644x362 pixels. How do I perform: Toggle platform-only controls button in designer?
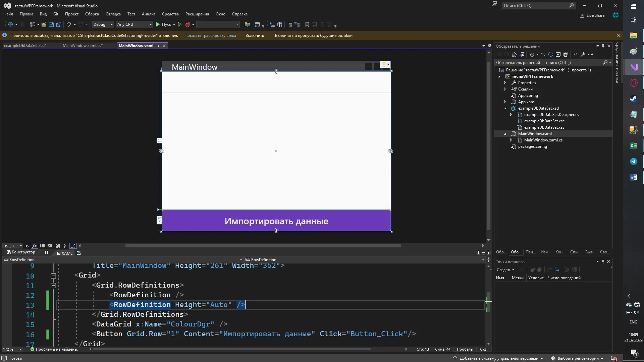click(x=73, y=246)
